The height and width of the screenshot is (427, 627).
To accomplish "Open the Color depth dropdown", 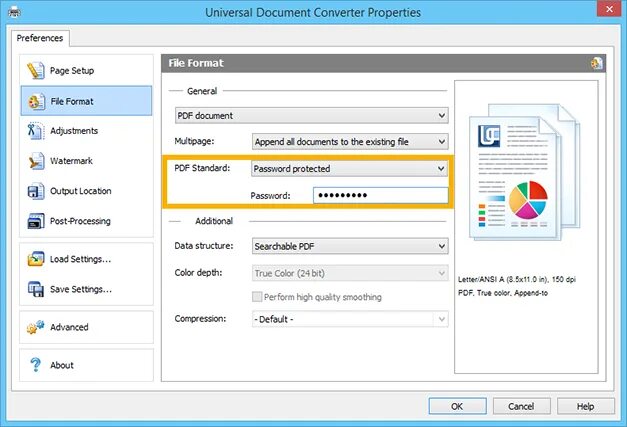I will click(350, 273).
